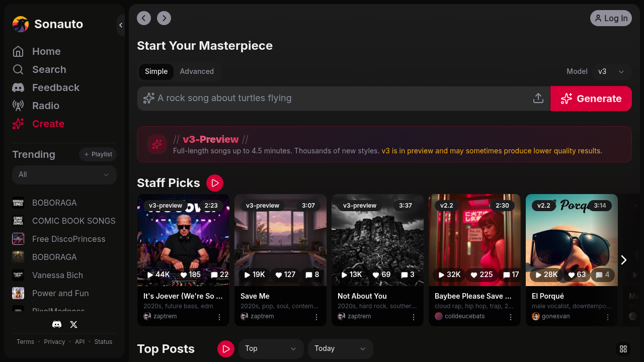Click the upload file icon in prompt box

point(538,99)
